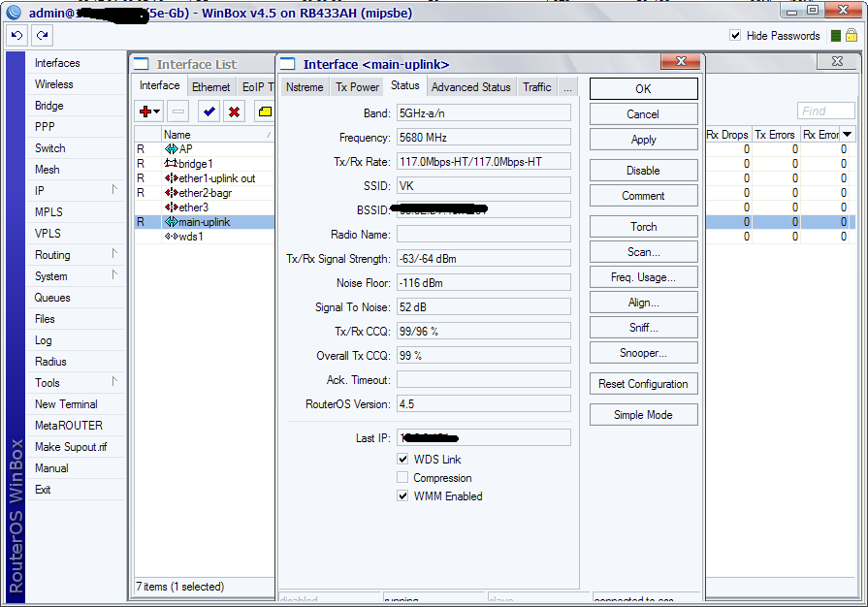
Task: Click the Snooper... button
Action: coord(643,353)
